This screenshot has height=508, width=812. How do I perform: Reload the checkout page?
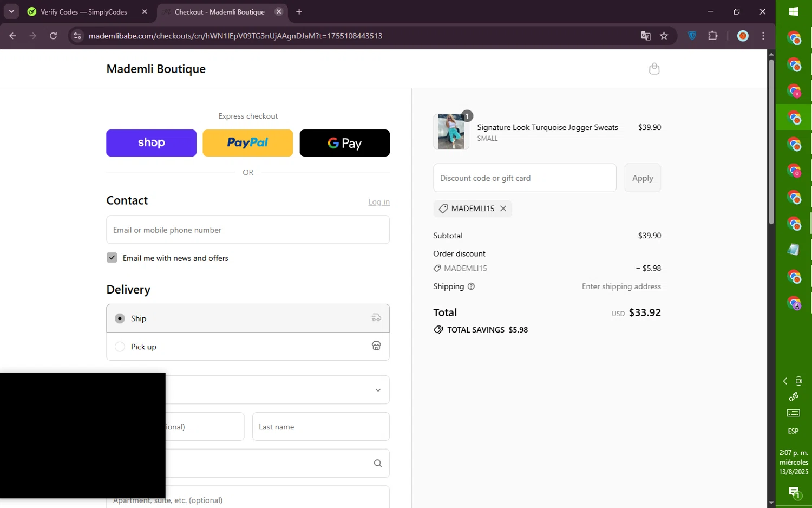(53, 36)
